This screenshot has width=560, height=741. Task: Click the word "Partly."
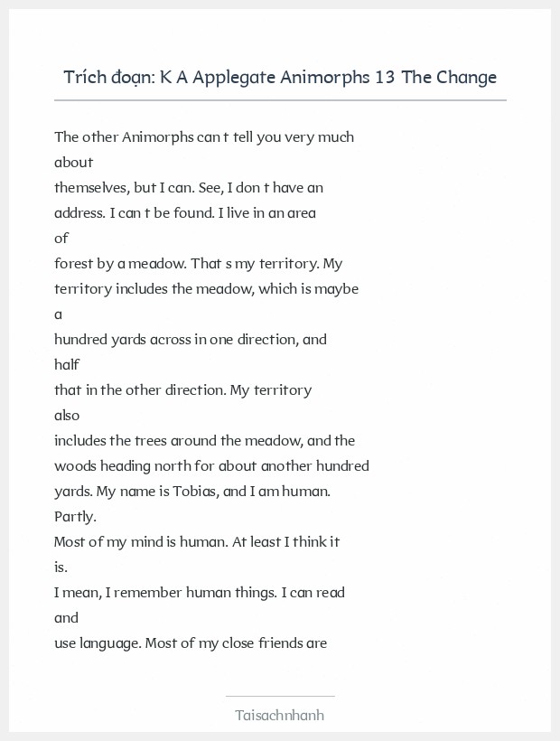[x=75, y=517]
